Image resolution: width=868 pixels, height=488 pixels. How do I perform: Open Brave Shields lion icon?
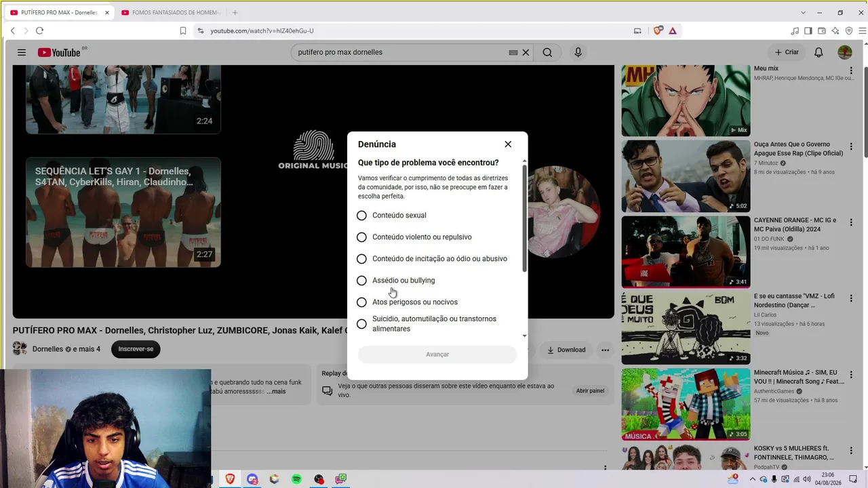coord(657,30)
